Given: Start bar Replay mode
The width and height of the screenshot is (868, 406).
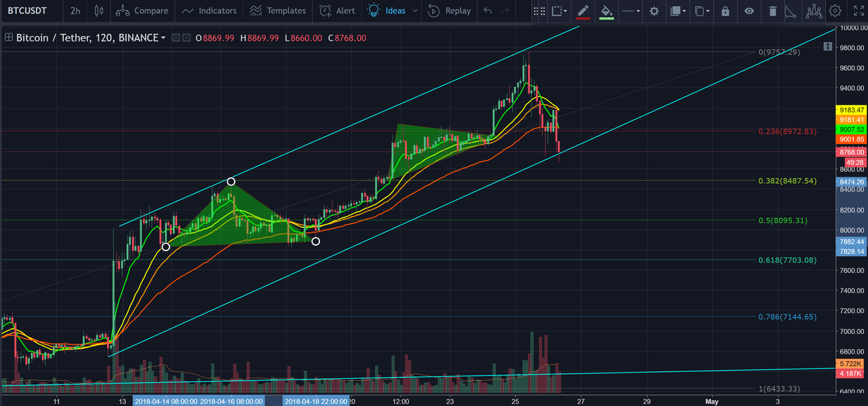Looking at the screenshot, I should pos(450,11).
